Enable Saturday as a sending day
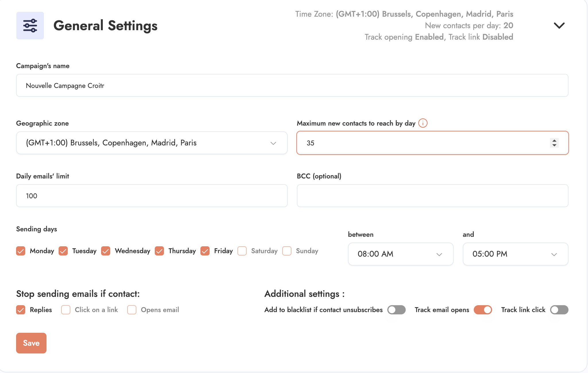This screenshot has height=373, width=588. click(x=242, y=251)
